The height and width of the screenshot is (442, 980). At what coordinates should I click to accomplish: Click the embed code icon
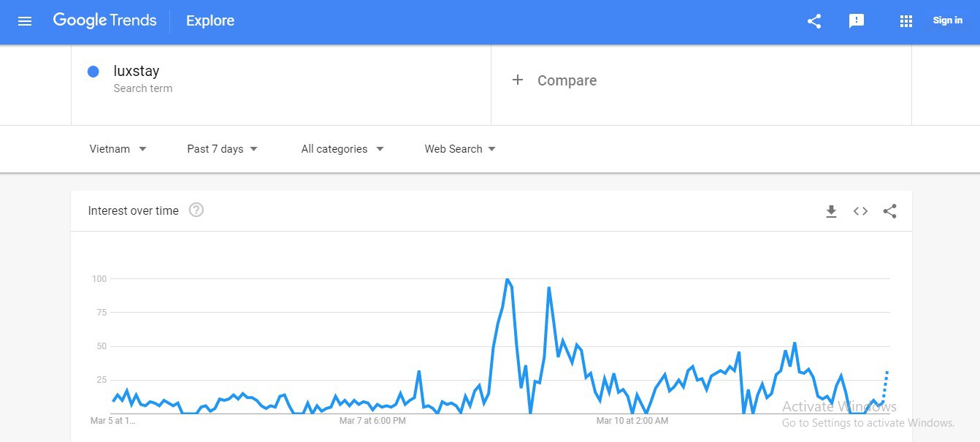point(860,211)
